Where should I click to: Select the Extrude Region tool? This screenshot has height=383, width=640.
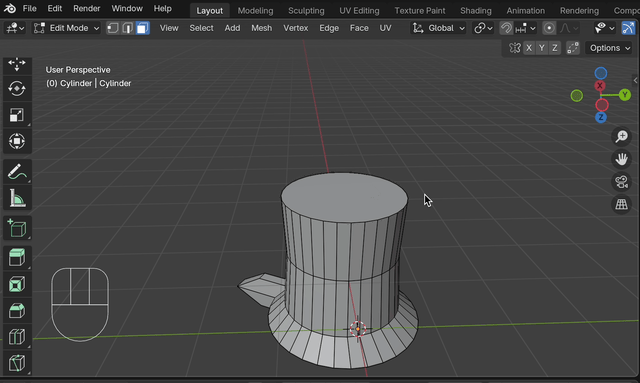(17, 258)
